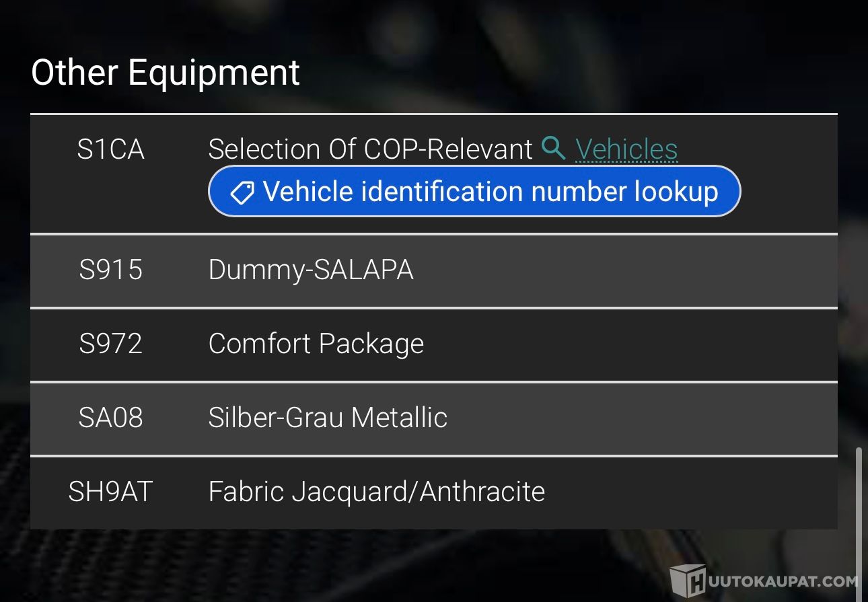Click the tag icon in lookup button
868x602 pixels.
242,193
